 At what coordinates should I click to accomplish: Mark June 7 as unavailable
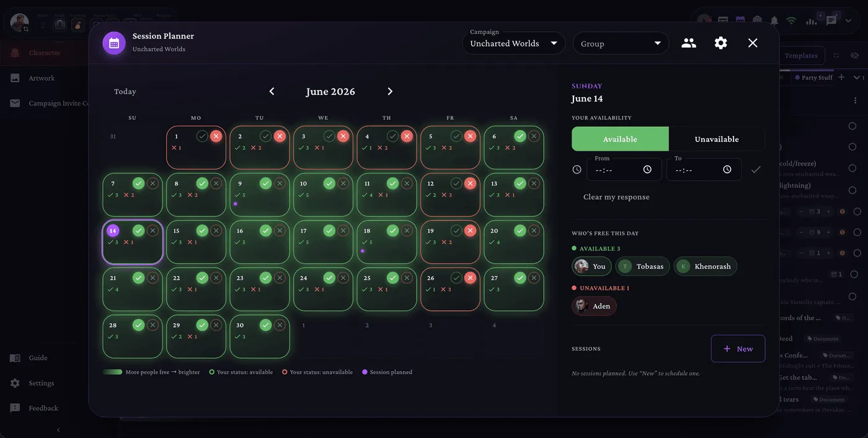coord(153,183)
